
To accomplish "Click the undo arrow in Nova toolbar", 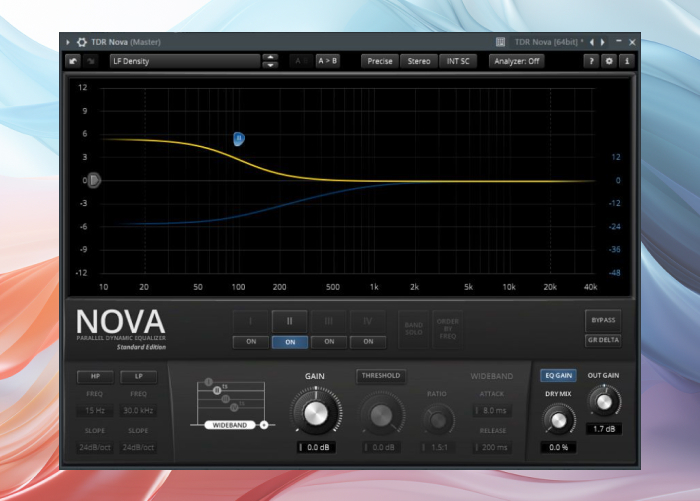I will (x=73, y=61).
